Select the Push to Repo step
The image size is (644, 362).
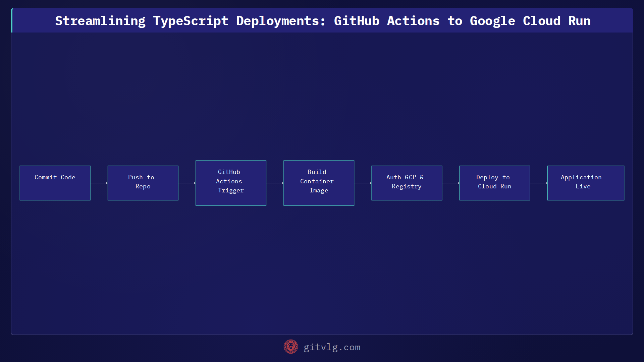tap(143, 183)
